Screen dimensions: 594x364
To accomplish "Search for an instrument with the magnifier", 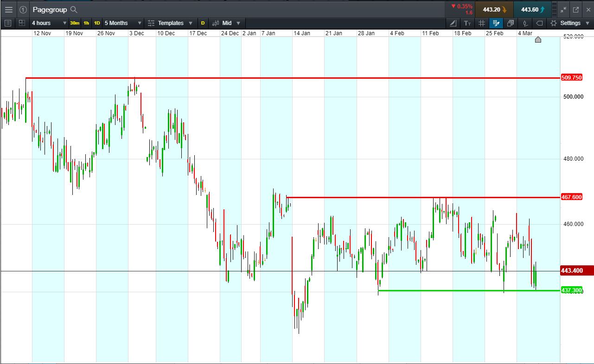I will [74, 9].
